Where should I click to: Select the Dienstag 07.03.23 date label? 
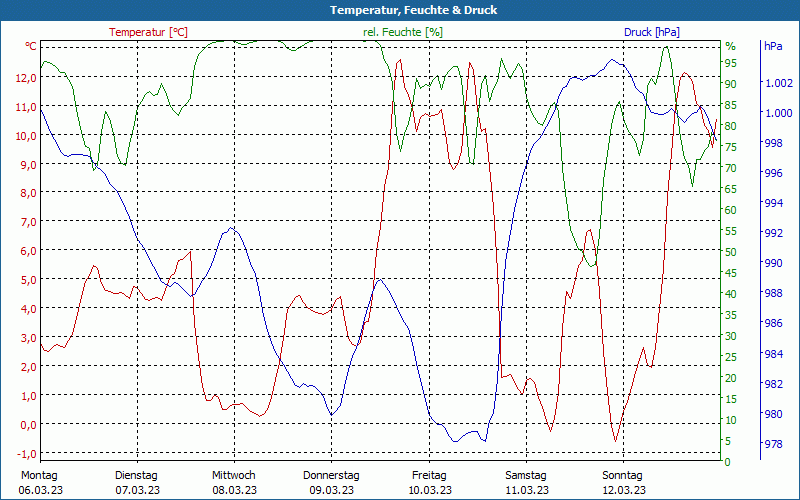click(136, 482)
